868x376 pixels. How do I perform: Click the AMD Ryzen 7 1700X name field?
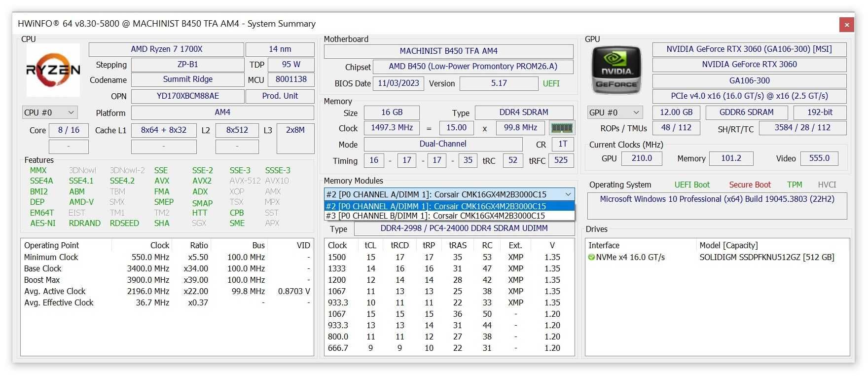[166, 49]
